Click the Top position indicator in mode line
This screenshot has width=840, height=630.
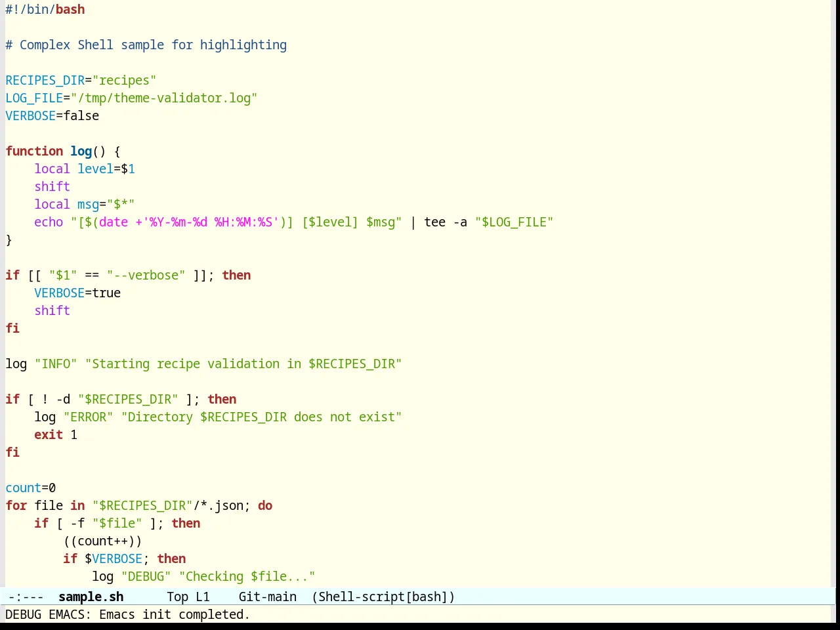(177, 597)
